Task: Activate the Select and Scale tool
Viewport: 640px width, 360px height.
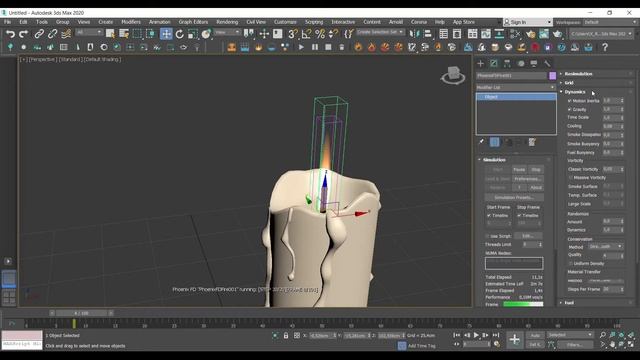Action: click(x=193, y=34)
